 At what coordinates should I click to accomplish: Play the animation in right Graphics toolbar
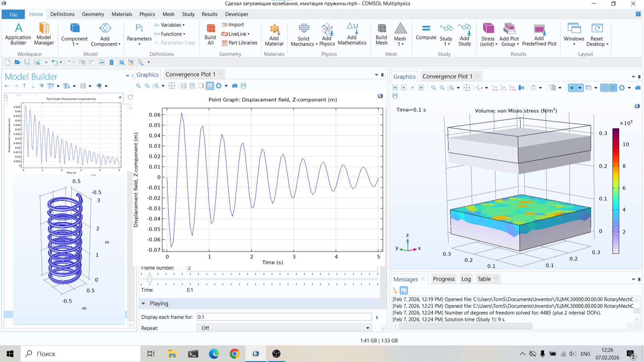point(404,88)
